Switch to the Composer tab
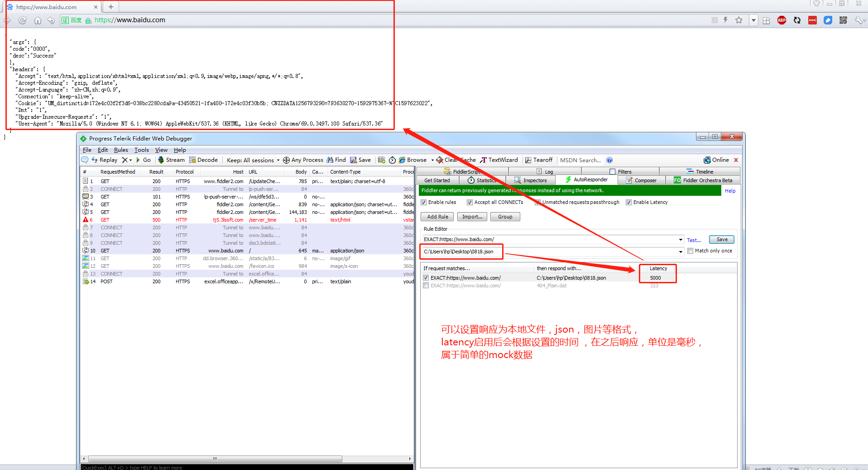Image resolution: width=868 pixels, height=470 pixels. (x=641, y=180)
